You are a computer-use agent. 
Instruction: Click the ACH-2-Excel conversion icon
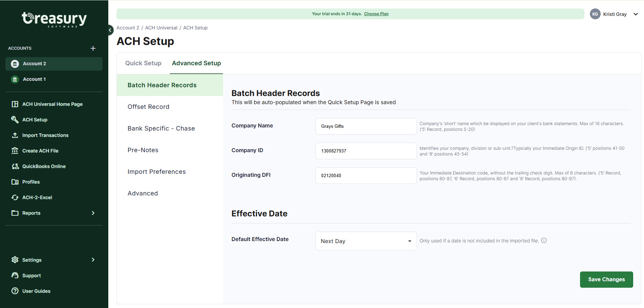click(x=15, y=197)
